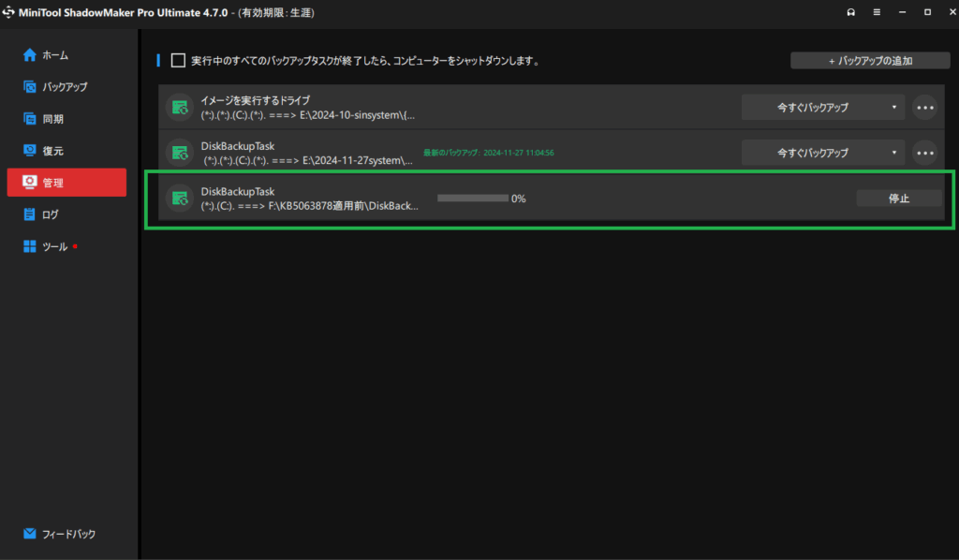959x560 pixels.
Task: Enable shutdown after all backup tasks finish
Action: tap(178, 61)
